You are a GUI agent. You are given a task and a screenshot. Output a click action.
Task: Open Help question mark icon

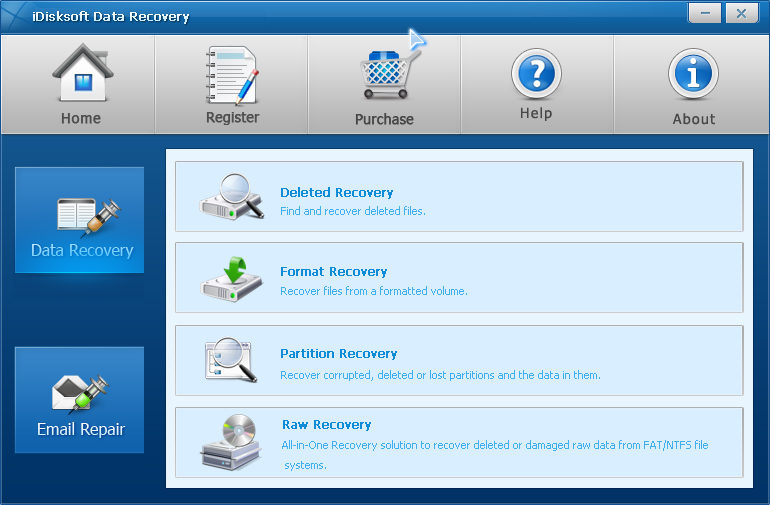click(536, 74)
